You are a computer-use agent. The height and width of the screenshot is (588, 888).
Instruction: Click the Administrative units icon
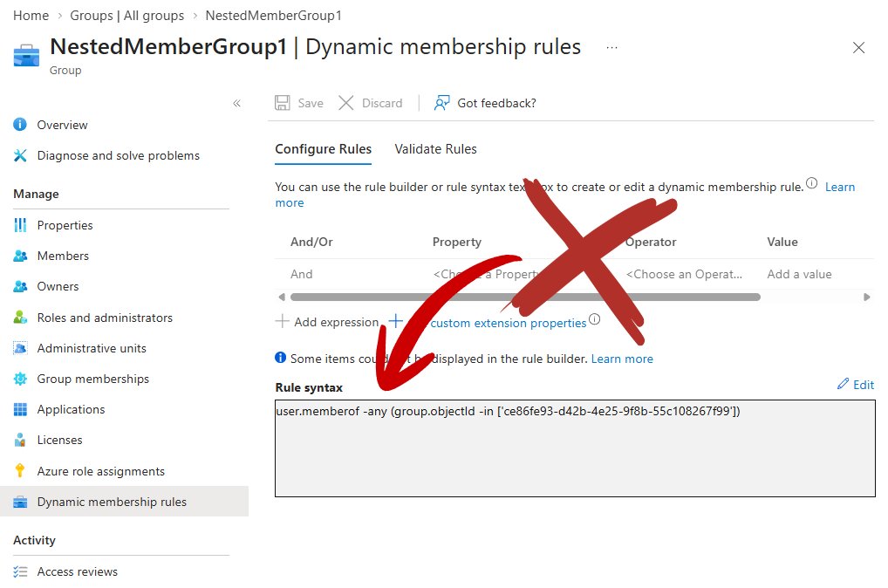coord(20,348)
